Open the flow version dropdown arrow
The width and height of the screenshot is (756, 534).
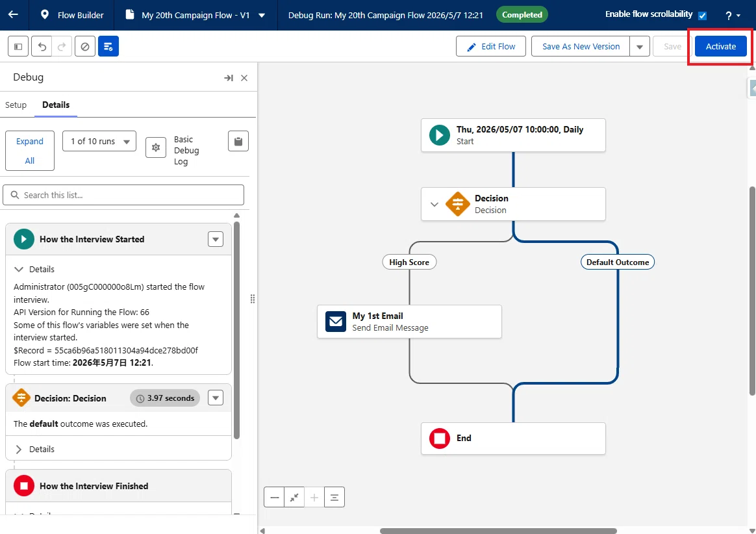[262, 15]
